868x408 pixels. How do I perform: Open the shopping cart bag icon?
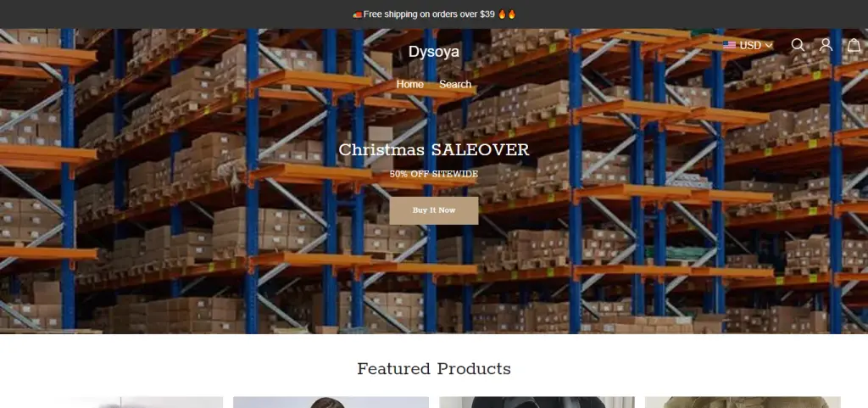pos(854,45)
